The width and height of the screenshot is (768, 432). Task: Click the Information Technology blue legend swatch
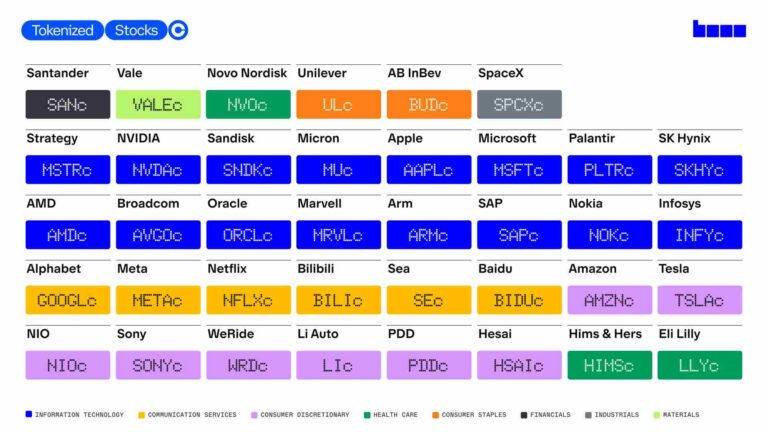pos(29,414)
